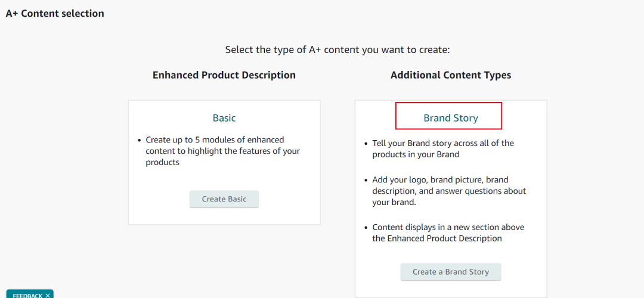Screen dimensions: 644x298
Task: Click the bullet dot beside 'Add your logo'
Action: point(366,180)
